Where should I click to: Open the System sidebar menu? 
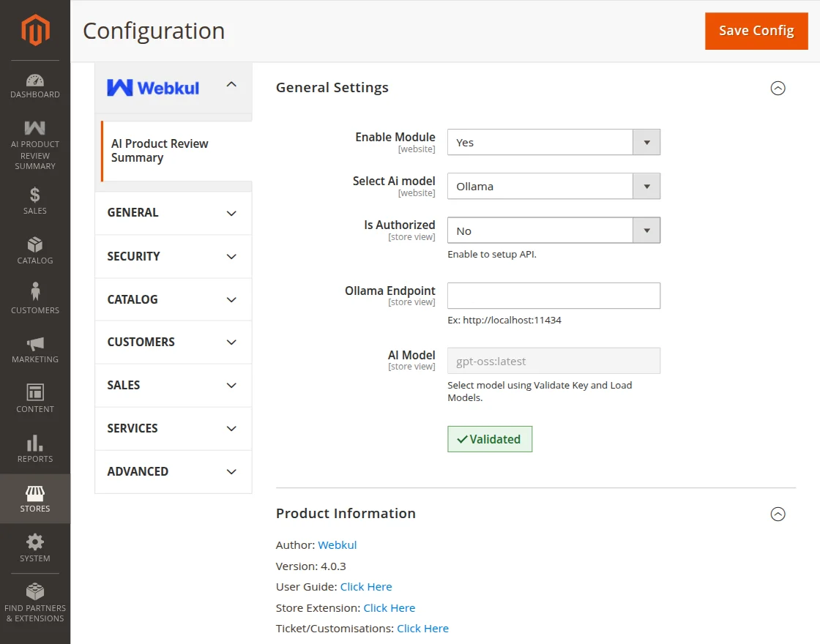[35, 548]
